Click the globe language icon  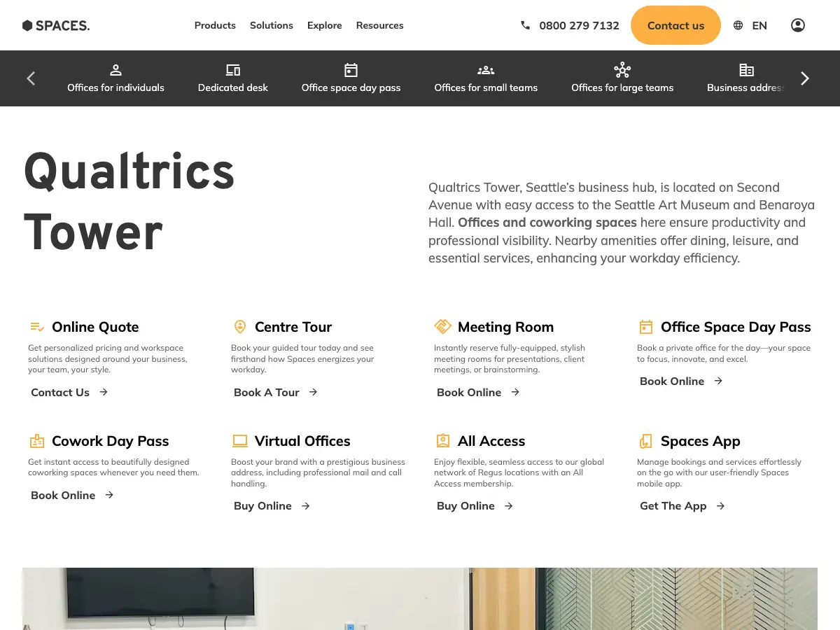(738, 25)
